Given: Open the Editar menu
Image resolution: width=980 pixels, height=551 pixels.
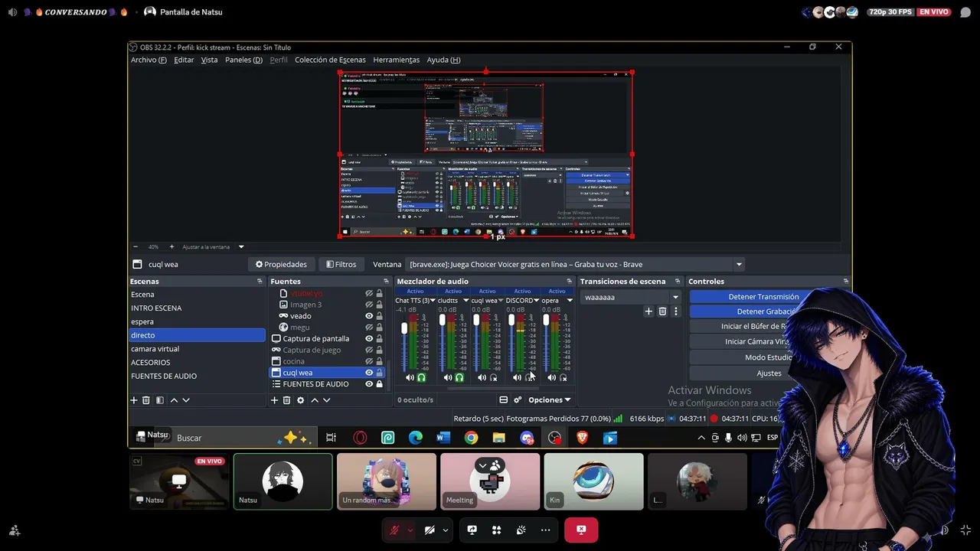Looking at the screenshot, I should tap(184, 60).
